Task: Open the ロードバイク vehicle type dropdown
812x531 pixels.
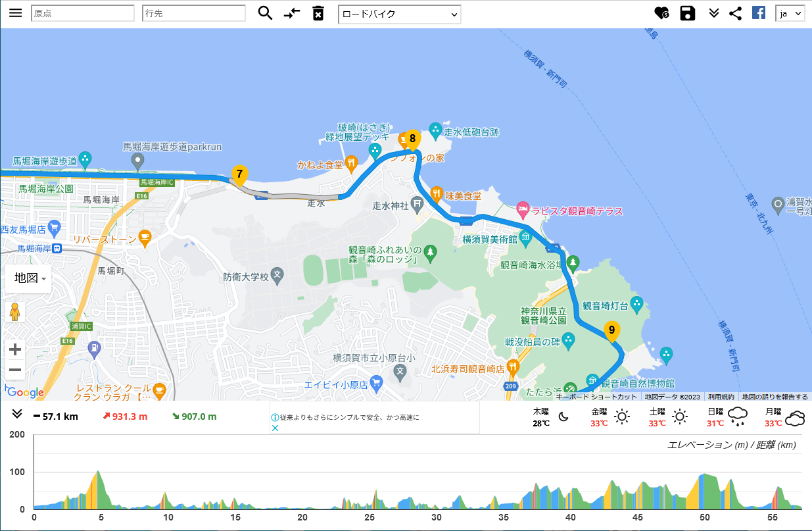Action: pyautogui.click(x=399, y=14)
